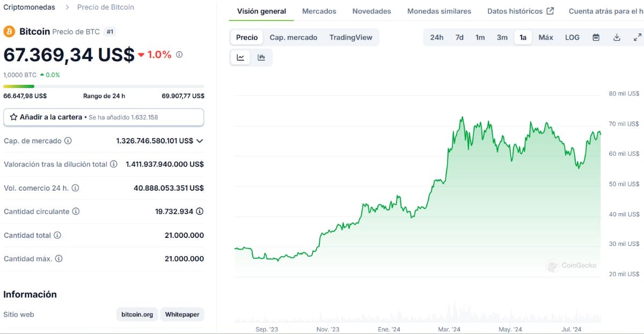Open the Visión general tab
Viewport: 644px width, 334px height.
click(x=261, y=11)
